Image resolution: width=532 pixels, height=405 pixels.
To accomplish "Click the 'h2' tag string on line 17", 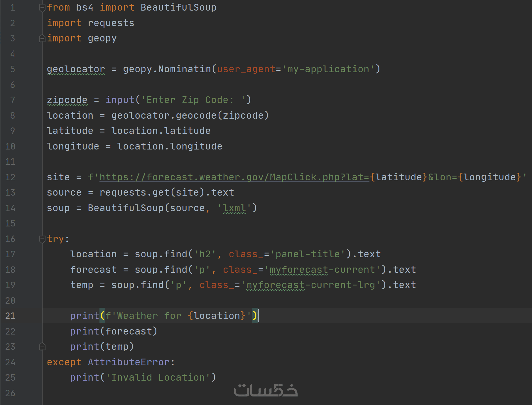I will tap(205, 254).
